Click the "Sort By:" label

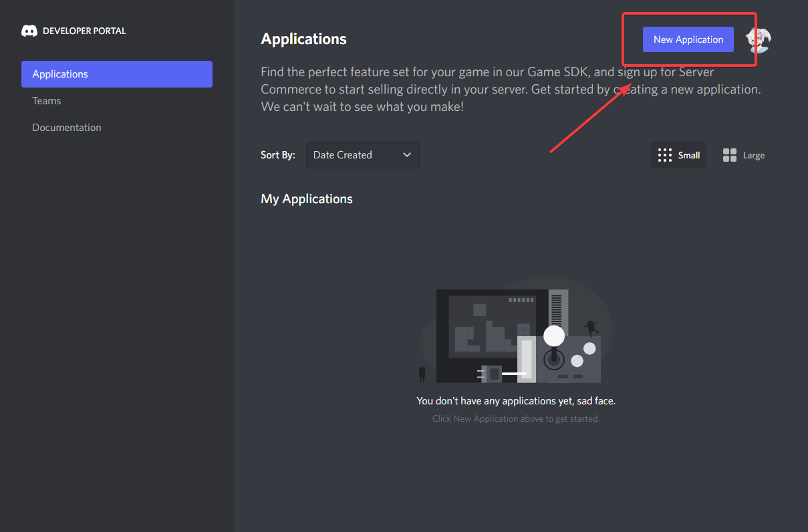(x=278, y=155)
